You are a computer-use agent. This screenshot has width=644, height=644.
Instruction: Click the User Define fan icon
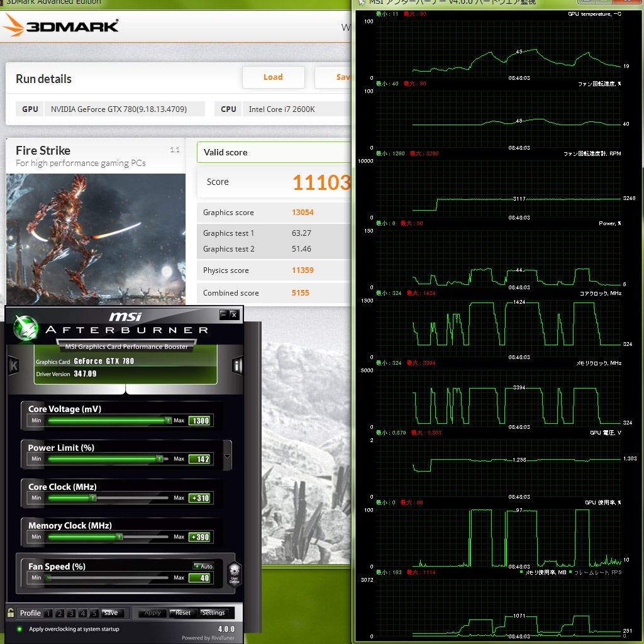click(234, 574)
